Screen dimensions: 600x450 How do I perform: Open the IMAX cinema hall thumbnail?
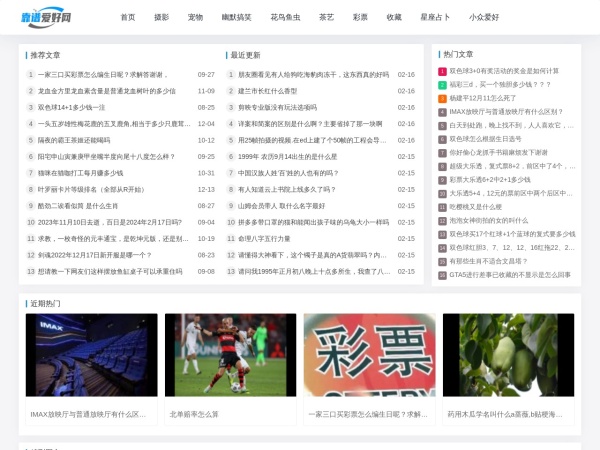coord(91,355)
